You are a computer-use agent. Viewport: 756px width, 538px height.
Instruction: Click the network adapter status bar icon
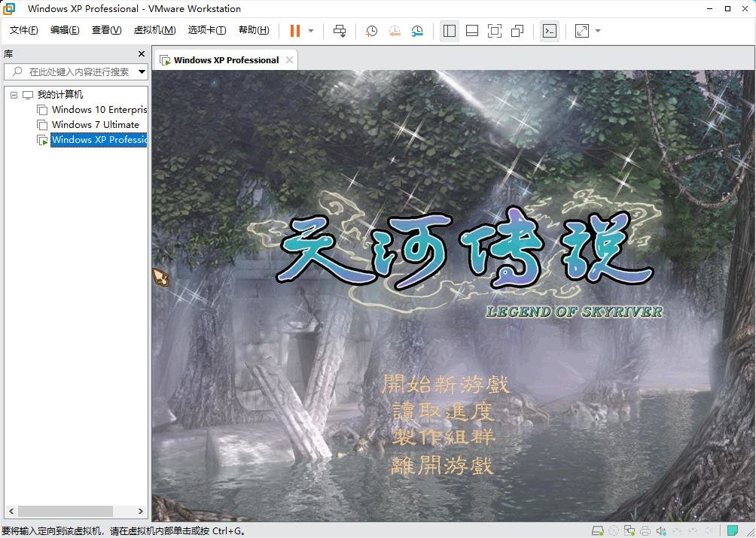(x=629, y=530)
